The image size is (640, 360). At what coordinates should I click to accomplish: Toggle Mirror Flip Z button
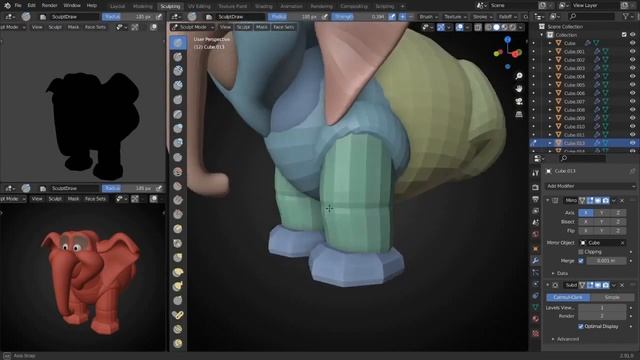[618, 231]
